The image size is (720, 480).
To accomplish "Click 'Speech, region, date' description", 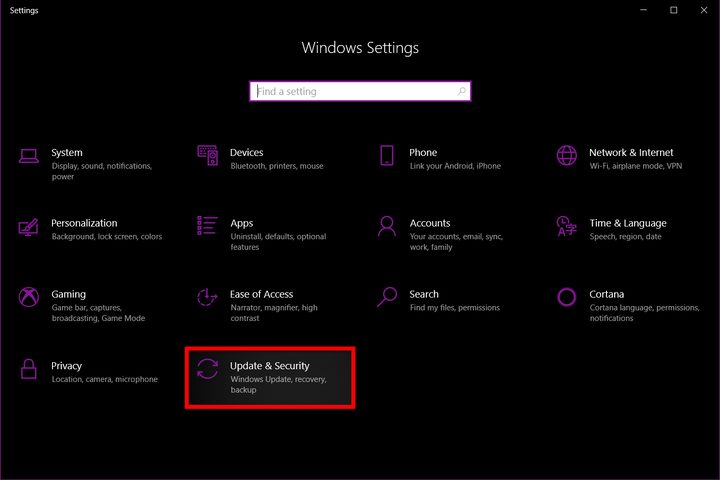I will (x=625, y=237).
